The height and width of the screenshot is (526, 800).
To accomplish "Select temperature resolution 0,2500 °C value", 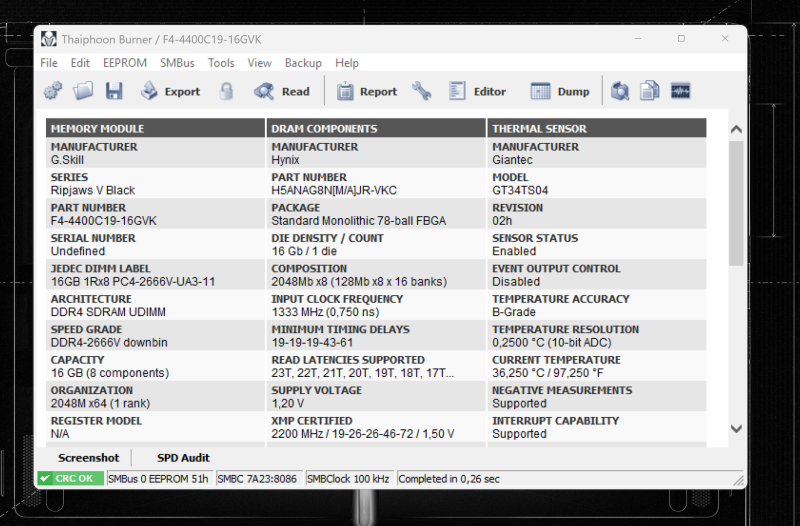I will 552,342.
